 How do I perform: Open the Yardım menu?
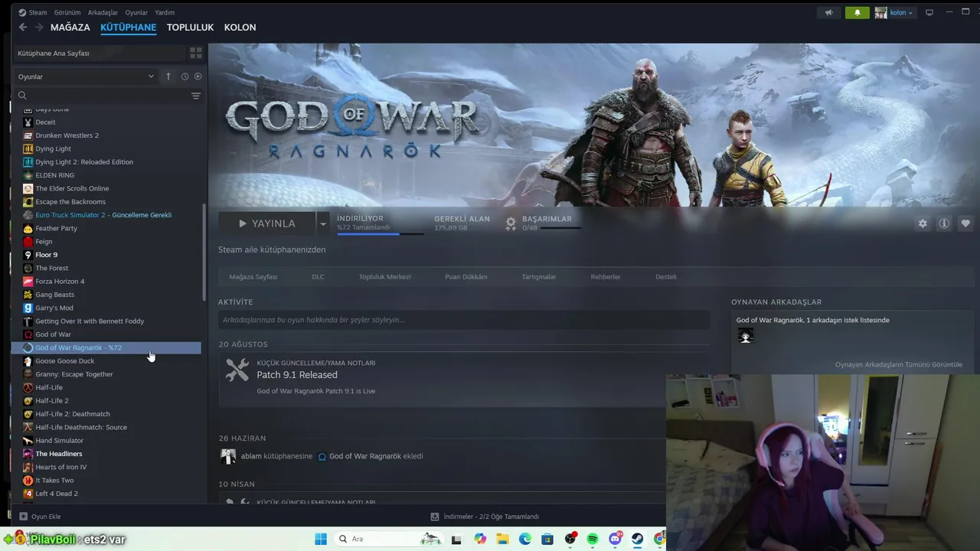165,12
